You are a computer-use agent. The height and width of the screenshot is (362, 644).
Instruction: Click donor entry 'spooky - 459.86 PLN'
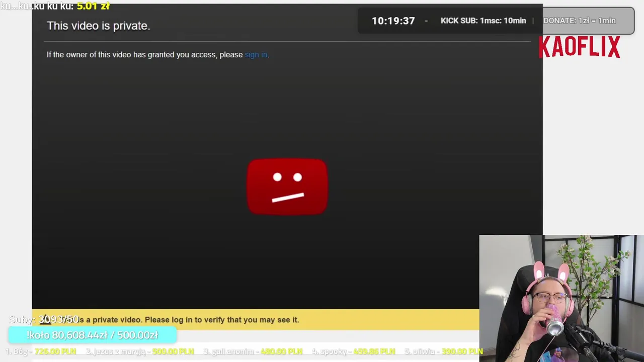[354, 351]
